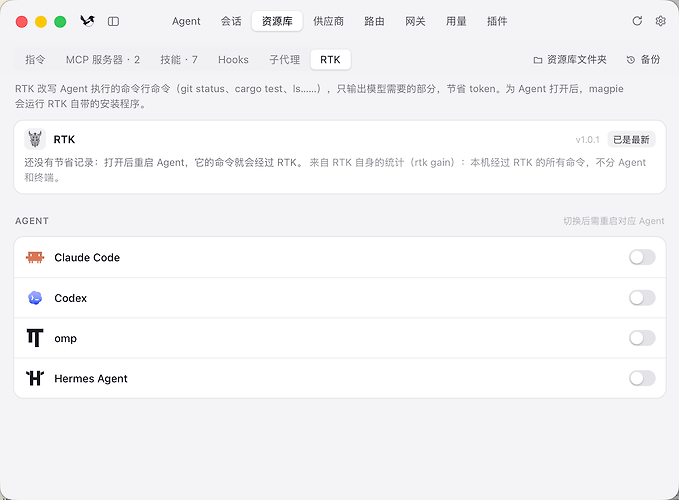Click the Hermes Agent label
679x500 pixels.
pyautogui.click(x=91, y=378)
